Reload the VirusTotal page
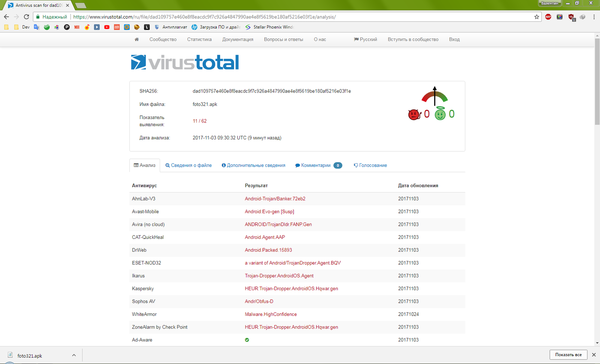The width and height of the screenshot is (600, 364). pos(26,17)
